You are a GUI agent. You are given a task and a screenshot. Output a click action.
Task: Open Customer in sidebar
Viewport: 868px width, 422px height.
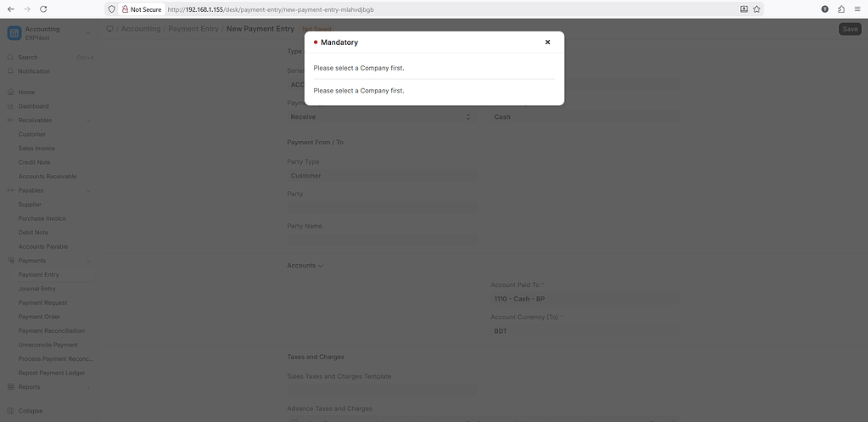[32, 134]
